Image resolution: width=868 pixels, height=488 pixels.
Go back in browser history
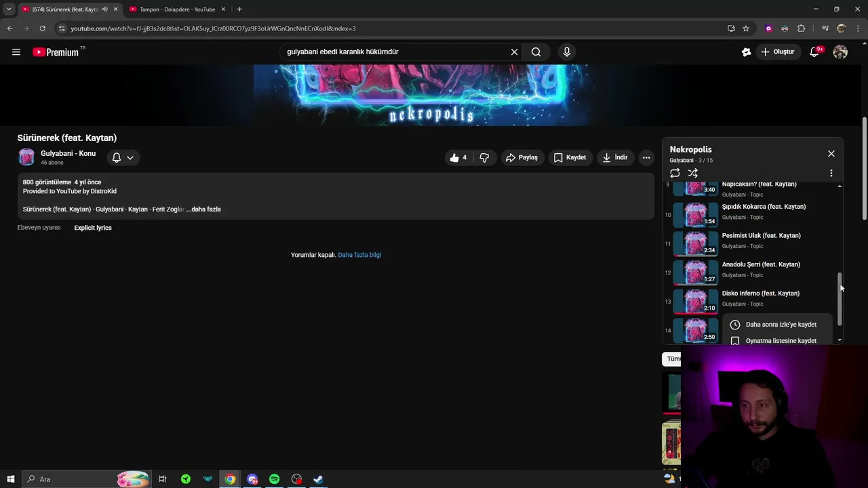9,28
